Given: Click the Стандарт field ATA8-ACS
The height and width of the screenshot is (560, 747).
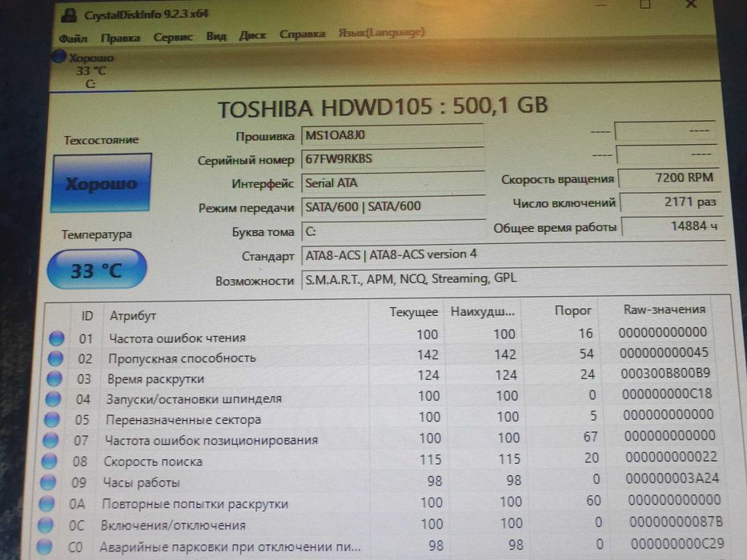Looking at the screenshot, I should [513, 254].
